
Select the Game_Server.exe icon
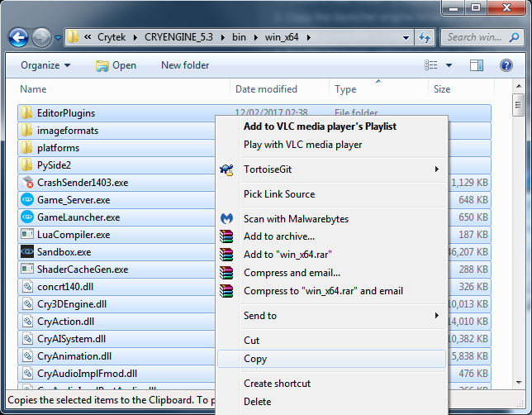point(27,199)
